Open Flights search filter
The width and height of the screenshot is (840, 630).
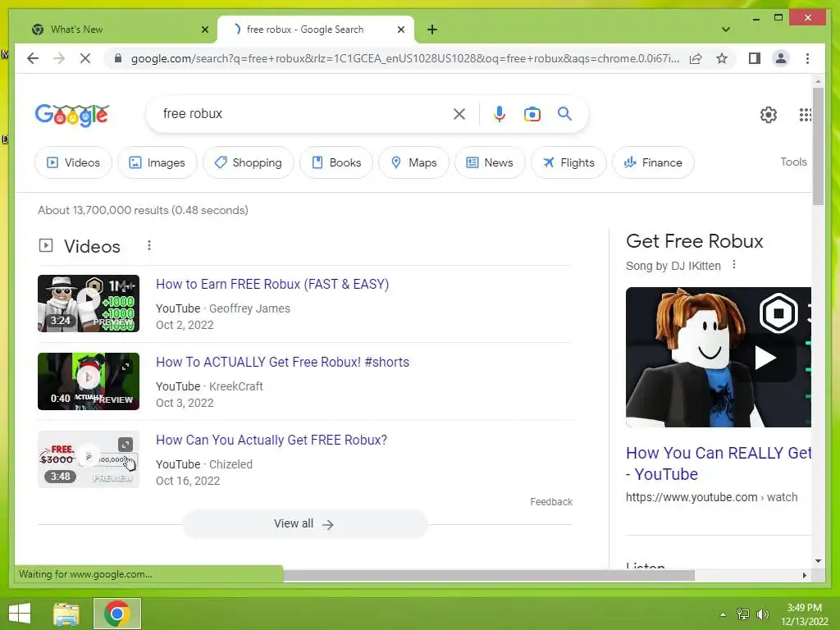coord(568,162)
